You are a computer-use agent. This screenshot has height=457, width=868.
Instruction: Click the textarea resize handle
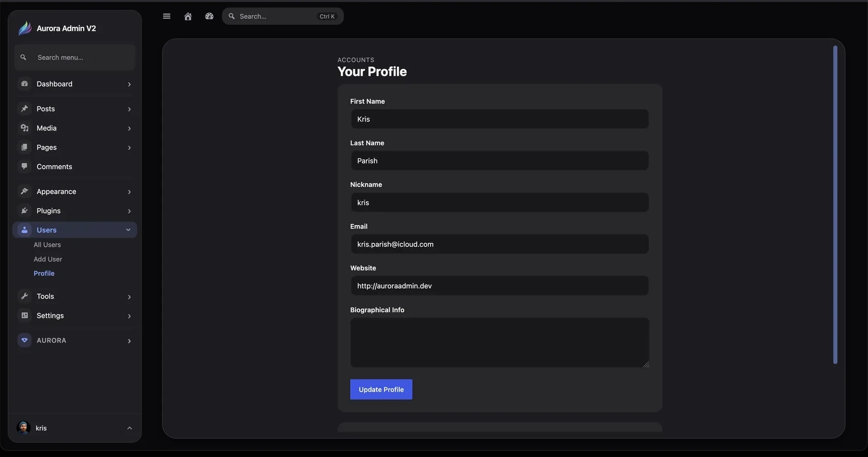(x=646, y=364)
